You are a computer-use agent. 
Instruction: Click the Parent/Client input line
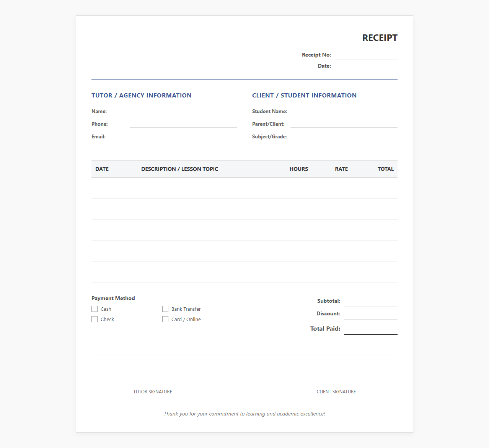(x=344, y=123)
